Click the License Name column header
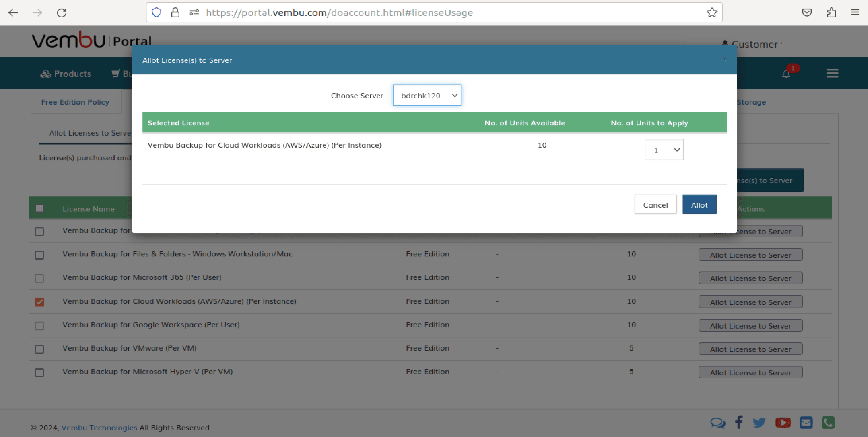This screenshot has height=437, width=868. coord(89,209)
